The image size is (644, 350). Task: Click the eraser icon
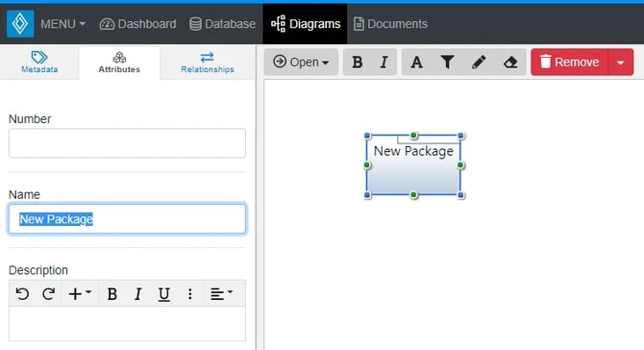pos(510,62)
